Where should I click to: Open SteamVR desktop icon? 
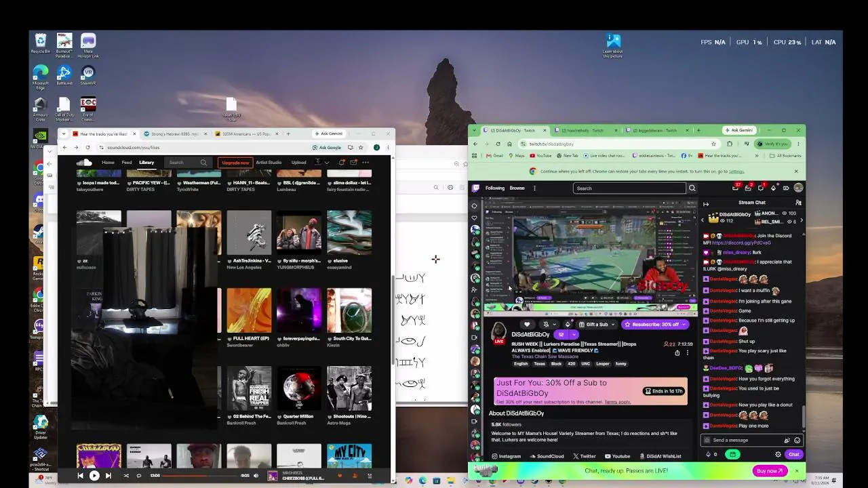pos(87,75)
